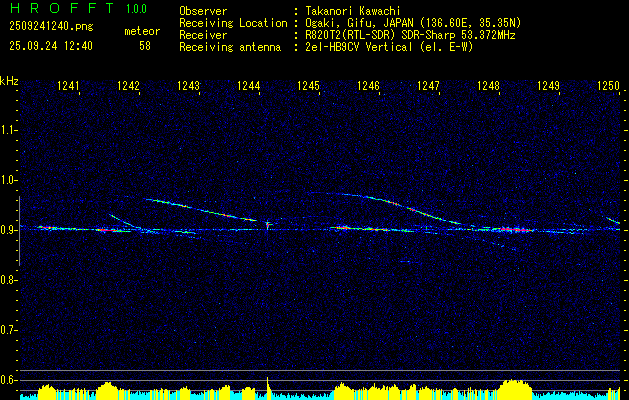Click the version number 1.0.0
The width and height of the screenshot is (629, 400).
coord(136,9)
